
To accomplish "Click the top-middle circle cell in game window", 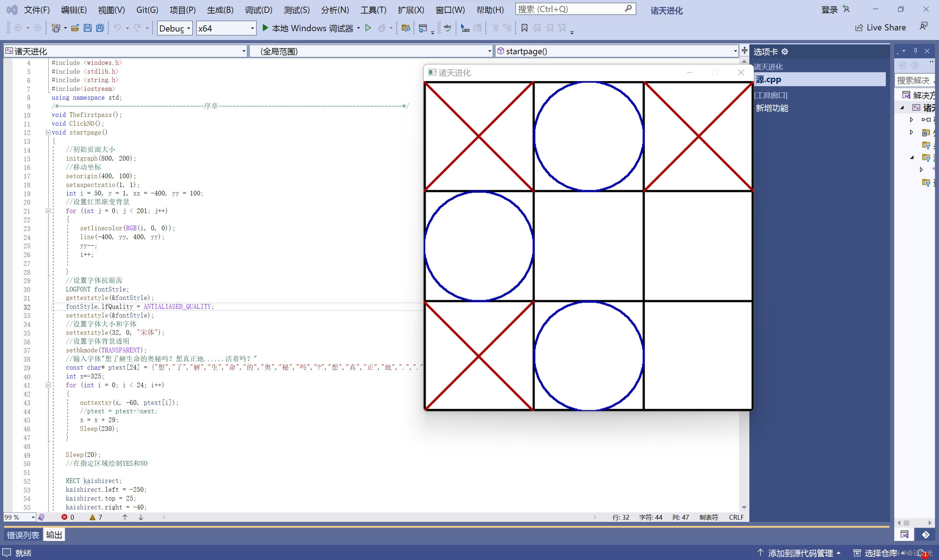I will [589, 136].
